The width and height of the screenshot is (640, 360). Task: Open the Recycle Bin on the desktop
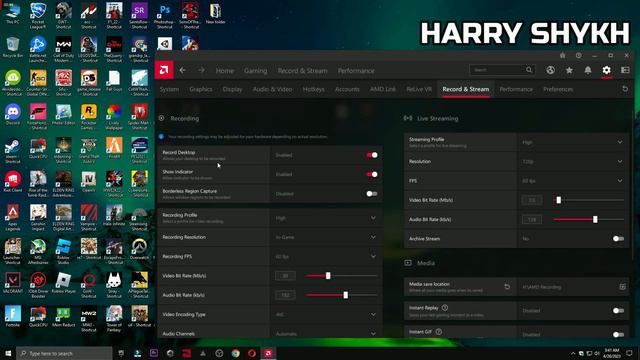coord(13,47)
